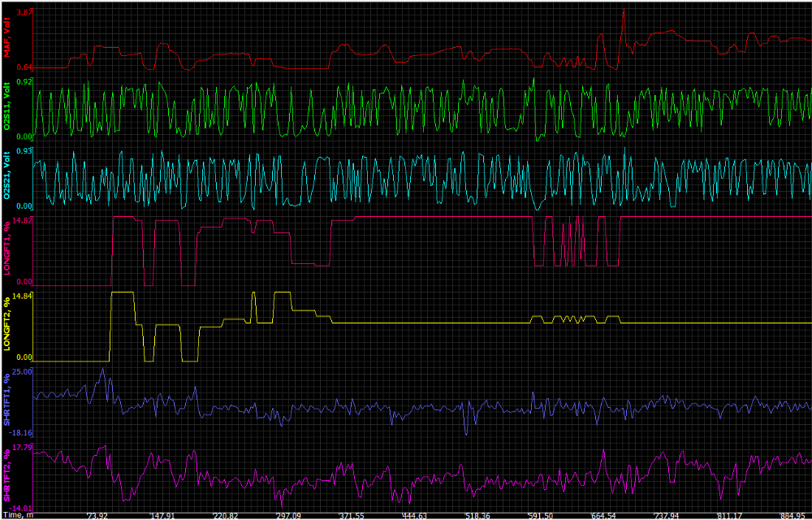The image size is (812, 520).
Task: Click the 3.87 maximum value of MAF
Action: tap(24, 13)
